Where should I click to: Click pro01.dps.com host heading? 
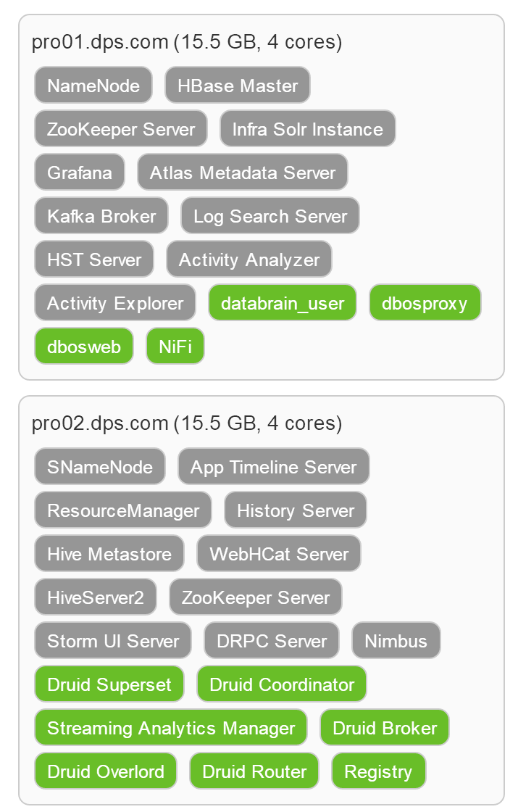point(187,42)
